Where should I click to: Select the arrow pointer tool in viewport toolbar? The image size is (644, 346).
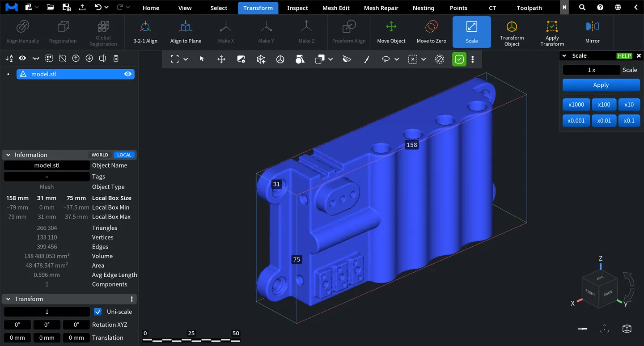tap(202, 59)
